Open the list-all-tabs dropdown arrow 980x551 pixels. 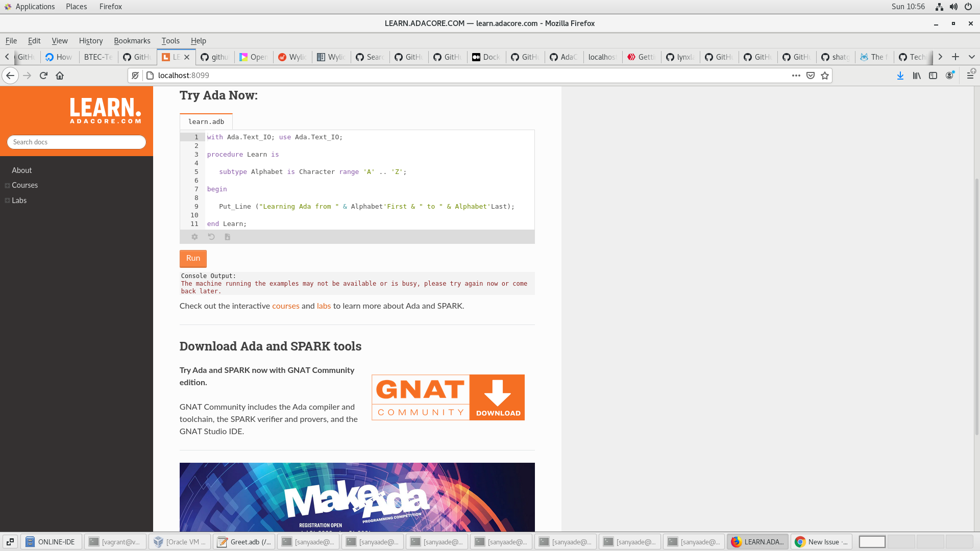point(972,57)
